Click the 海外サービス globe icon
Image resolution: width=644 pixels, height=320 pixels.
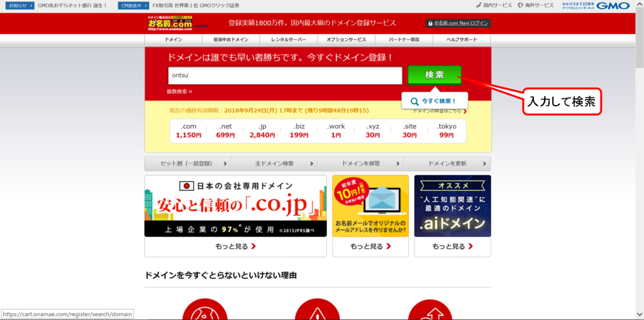click(520, 5)
